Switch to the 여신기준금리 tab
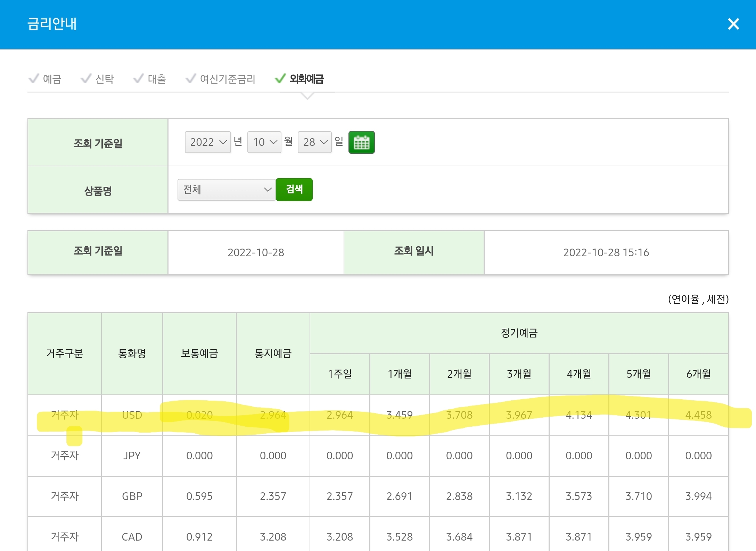Screen dimensions: 756x551 [228, 79]
